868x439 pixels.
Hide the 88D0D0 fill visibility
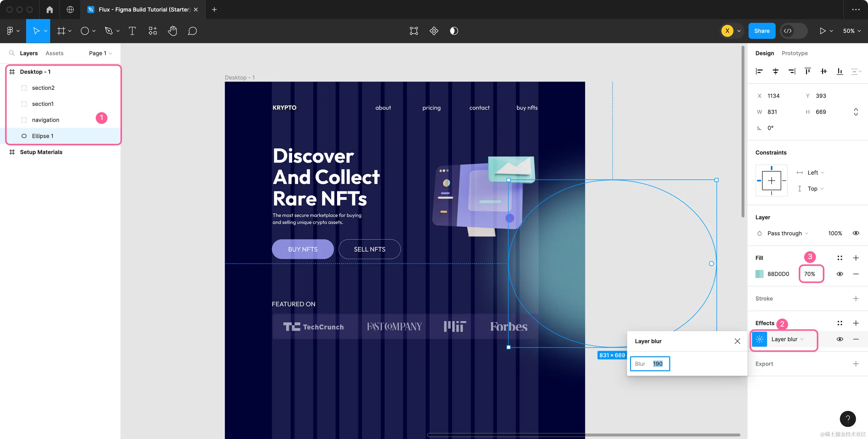(840, 274)
